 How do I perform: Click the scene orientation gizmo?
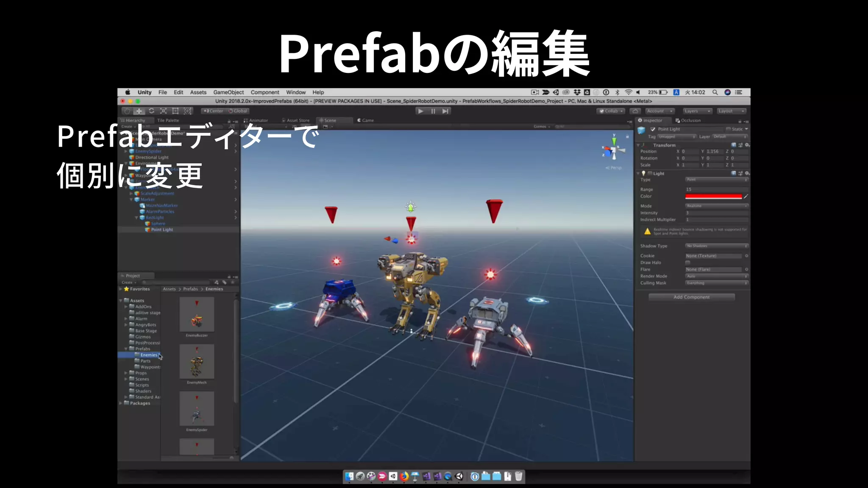coord(614,150)
